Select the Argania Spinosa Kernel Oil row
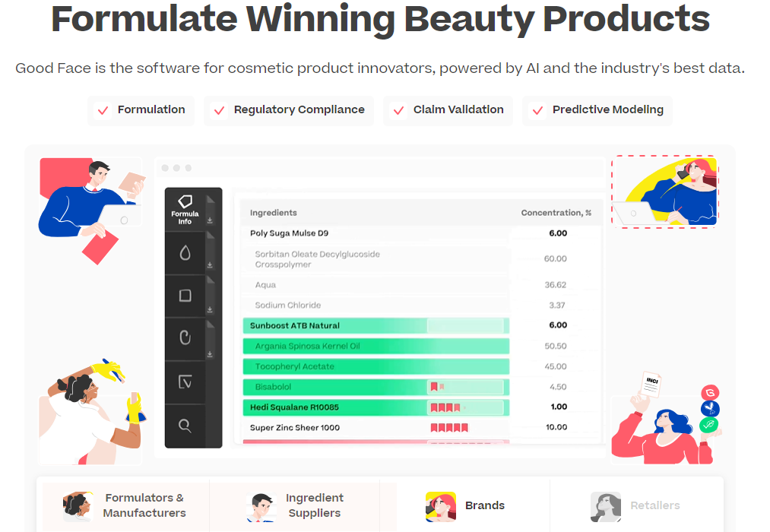Image resolution: width=770 pixels, height=532 pixels. 421,346
